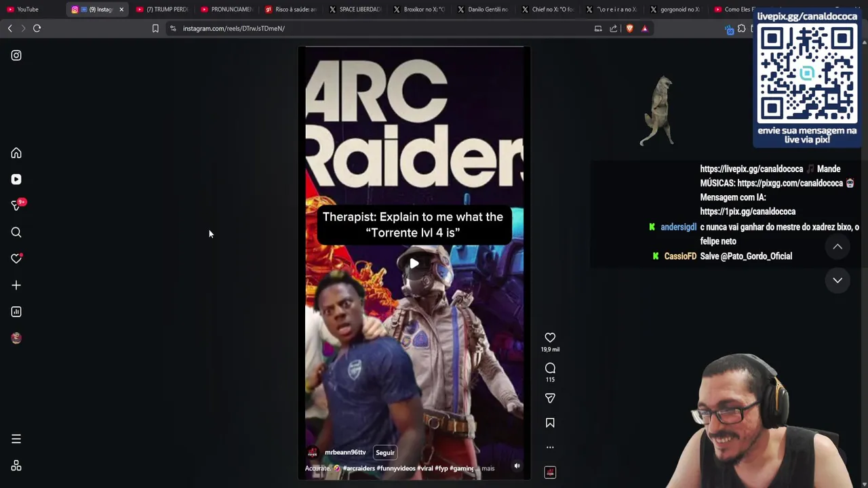Image resolution: width=868 pixels, height=488 pixels.
Task: Open profile avatar in sidebar
Action: tap(16, 338)
